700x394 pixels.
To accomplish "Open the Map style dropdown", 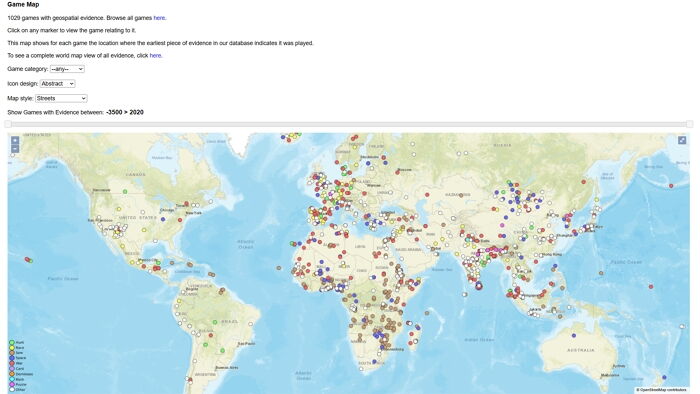I will pyautogui.click(x=61, y=98).
